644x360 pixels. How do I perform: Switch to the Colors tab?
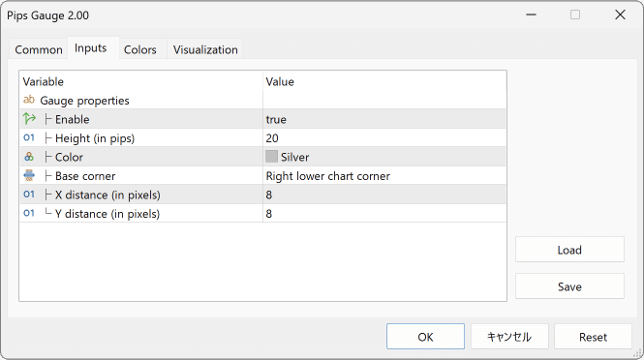click(140, 49)
